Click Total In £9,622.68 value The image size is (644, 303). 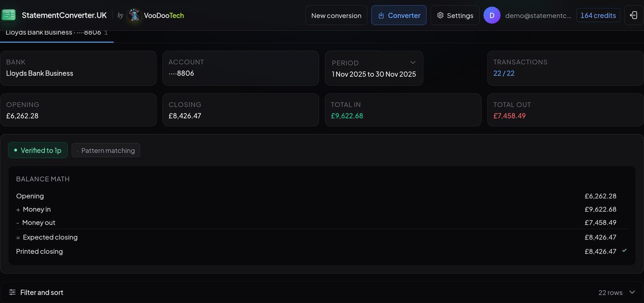click(x=347, y=116)
